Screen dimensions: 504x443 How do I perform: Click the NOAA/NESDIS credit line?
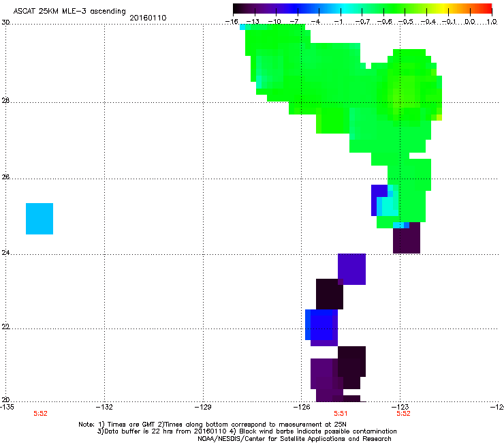tap(294, 439)
